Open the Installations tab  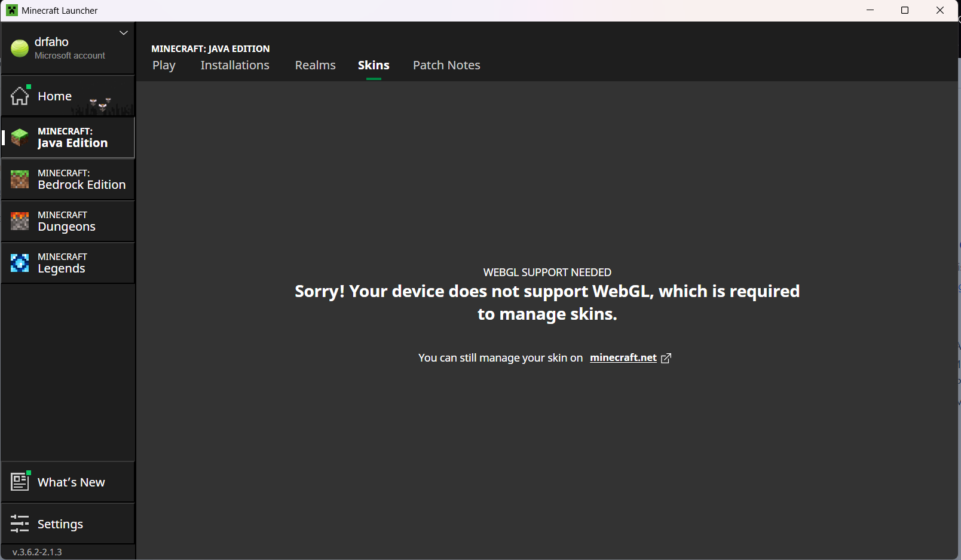(235, 65)
